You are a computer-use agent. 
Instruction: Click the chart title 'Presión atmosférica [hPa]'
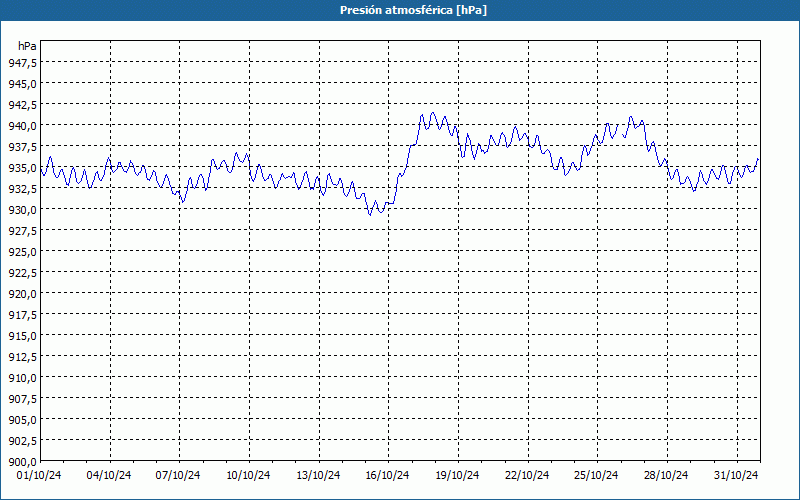point(413,10)
